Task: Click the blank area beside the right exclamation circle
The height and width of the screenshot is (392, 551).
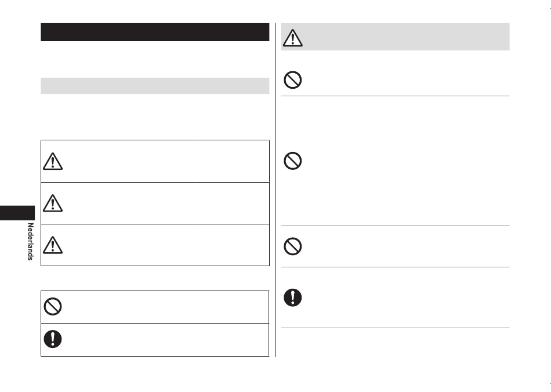Action: (407, 297)
